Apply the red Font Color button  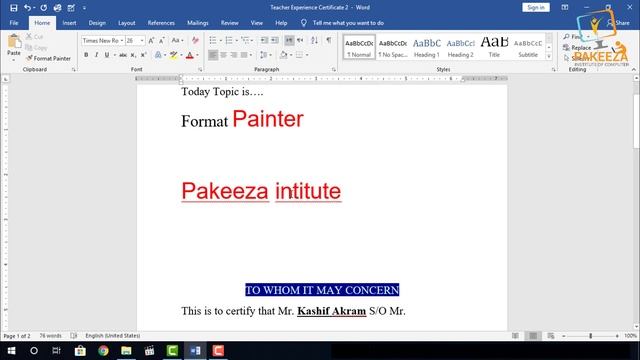189,55
